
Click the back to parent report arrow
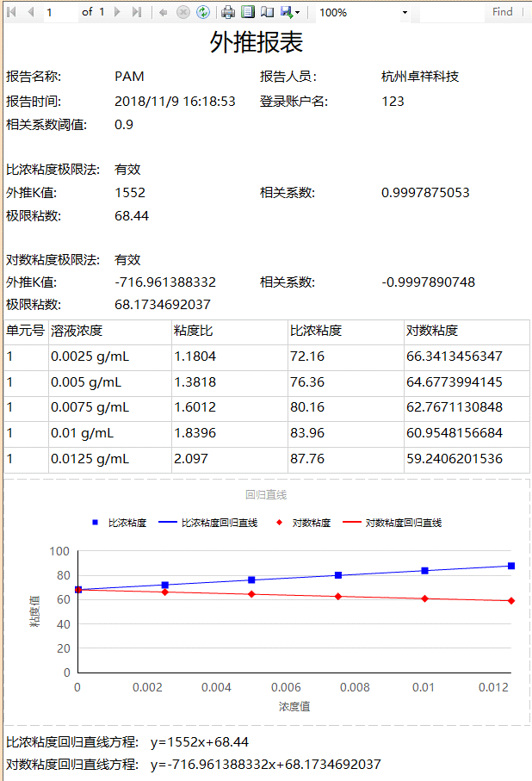click(x=163, y=12)
